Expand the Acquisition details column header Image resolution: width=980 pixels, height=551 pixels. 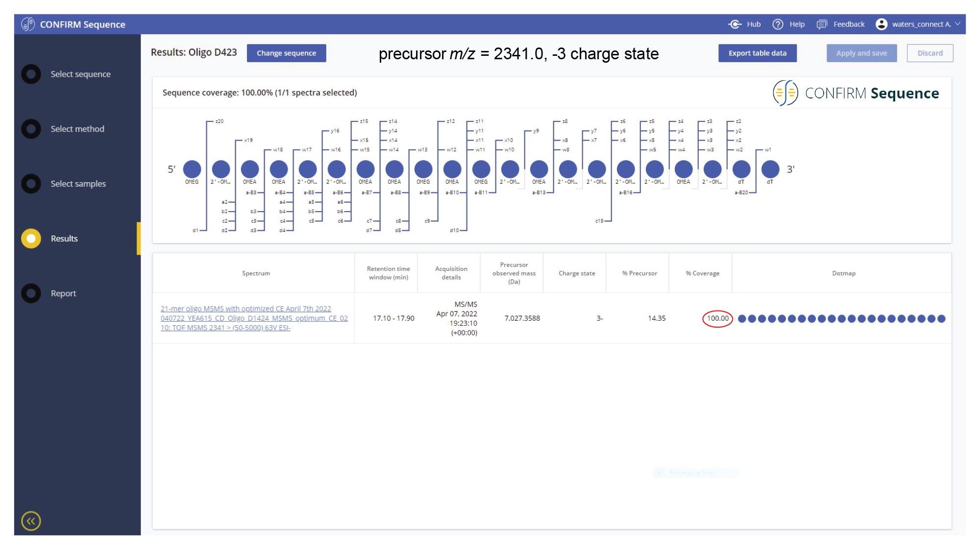pos(451,273)
